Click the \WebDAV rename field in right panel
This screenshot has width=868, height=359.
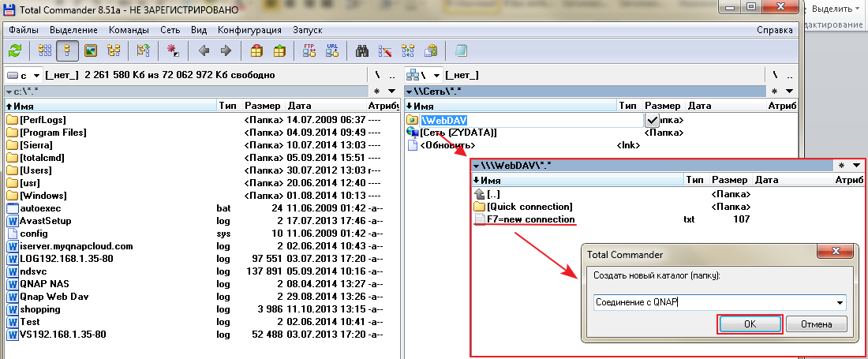(x=531, y=120)
